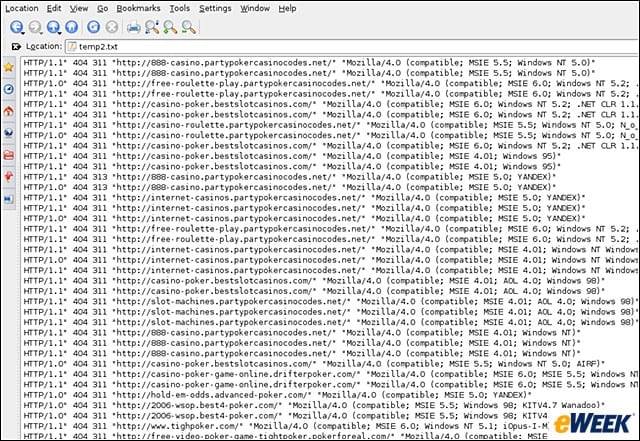Viewport: 640px width, 441px height.
Task: Click the Find text magnifier icon
Action: pos(152,27)
